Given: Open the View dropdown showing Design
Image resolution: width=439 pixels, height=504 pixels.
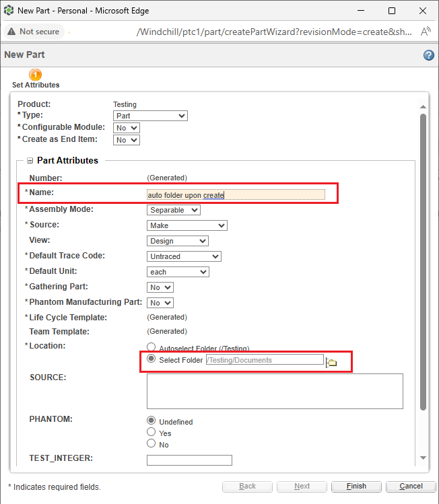Looking at the screenshot, I should click(178, 241).
